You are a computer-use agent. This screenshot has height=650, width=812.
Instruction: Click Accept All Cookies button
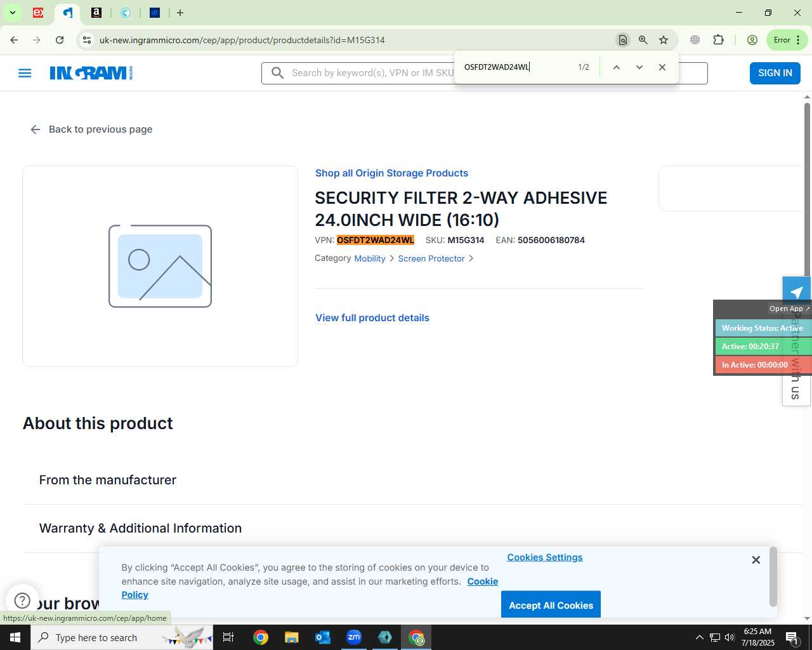(x=551, y=605)
